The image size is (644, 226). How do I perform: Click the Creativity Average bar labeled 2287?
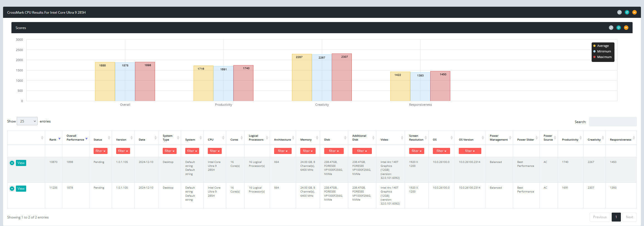tap(302, 78)
